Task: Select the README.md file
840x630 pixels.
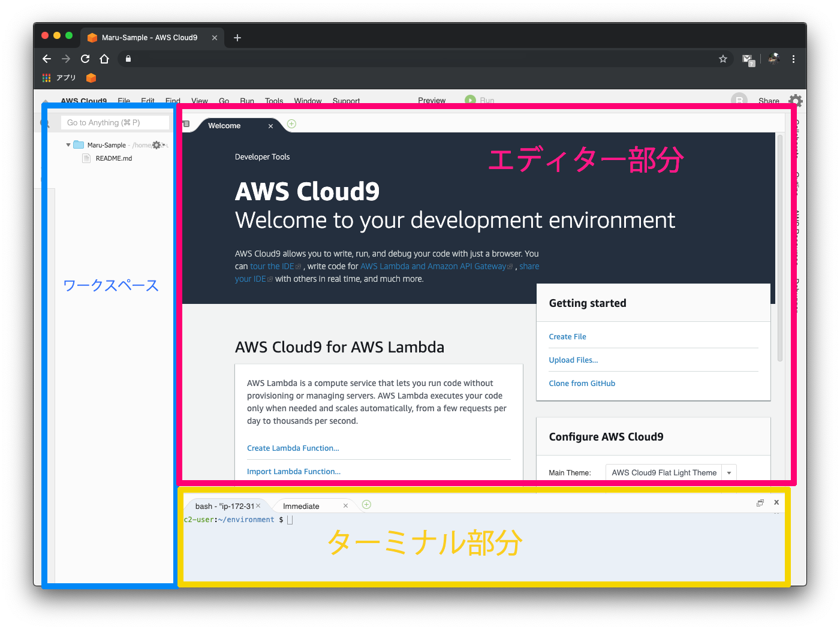Action: [114, 158]
